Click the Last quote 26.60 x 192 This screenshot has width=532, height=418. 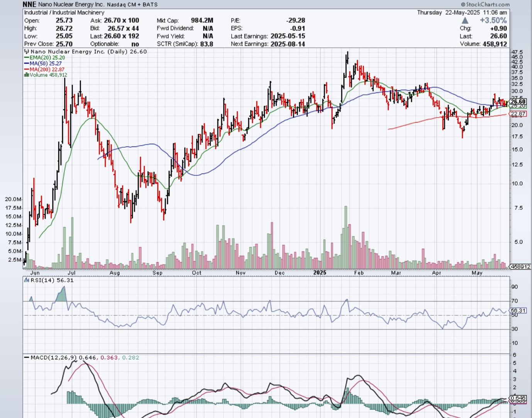(x=121, y=36)
